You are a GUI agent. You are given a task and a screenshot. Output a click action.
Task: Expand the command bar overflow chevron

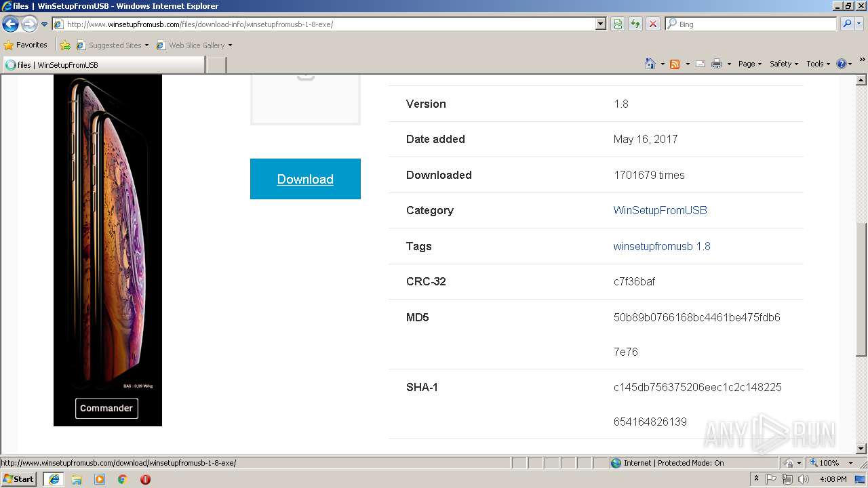[x=863, y=60]
